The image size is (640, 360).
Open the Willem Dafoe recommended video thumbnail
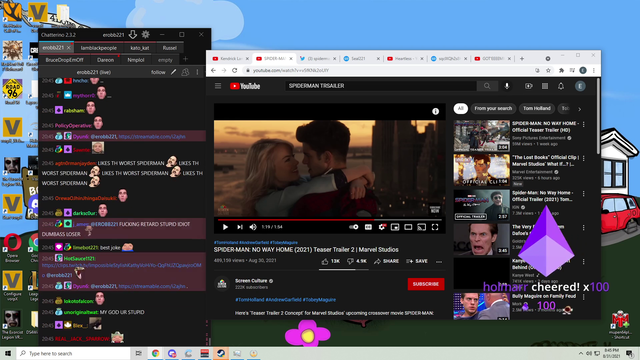[482, 239]
